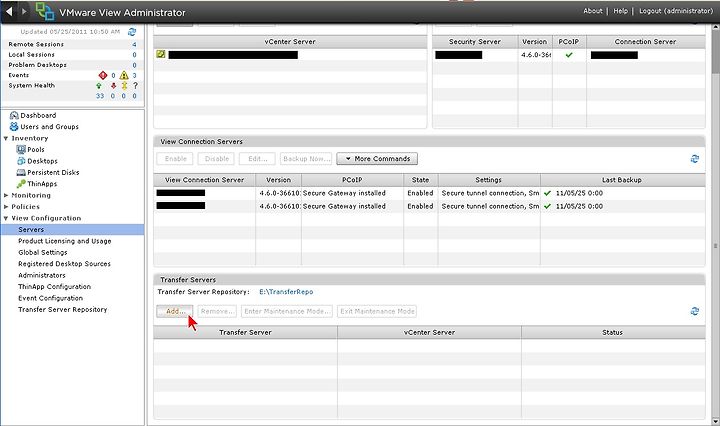
Task: Click the ThinApps icon
Action: 21,184
